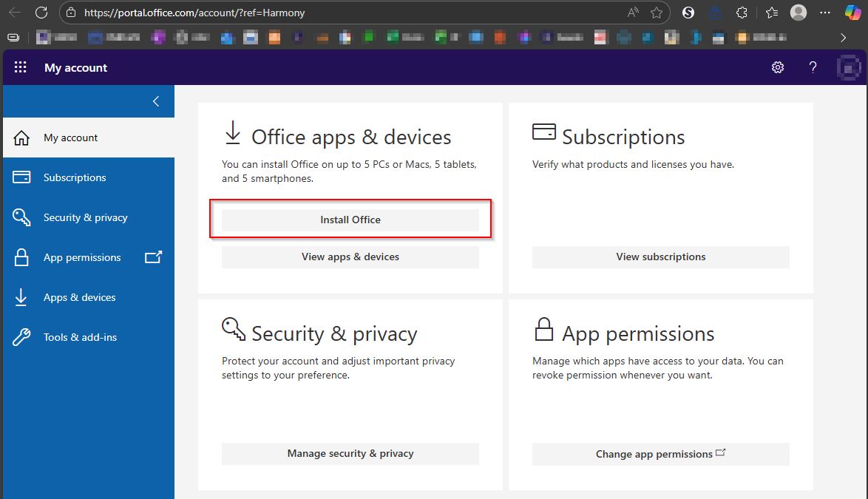Refresh the page in the browser
Image resolution: width=868 pixels, height=499 pixels.
41,13
